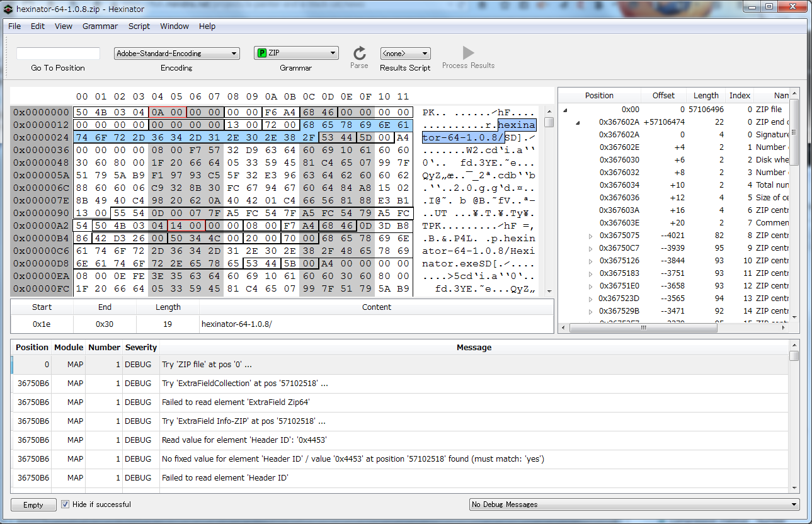
Task: Open the File menu
Action: click(x=14, y=26)
